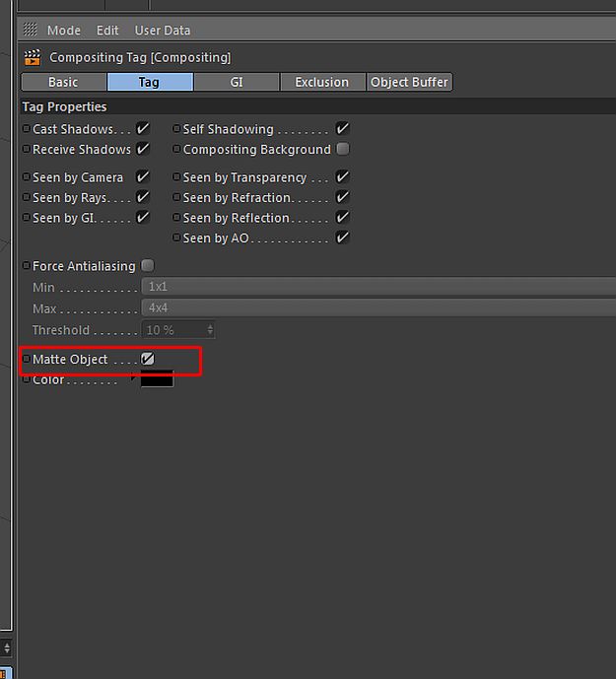Click the keyframe dot beside Seen by GI
The height and width of the screenshot is (679, 616).
[26, 217]
